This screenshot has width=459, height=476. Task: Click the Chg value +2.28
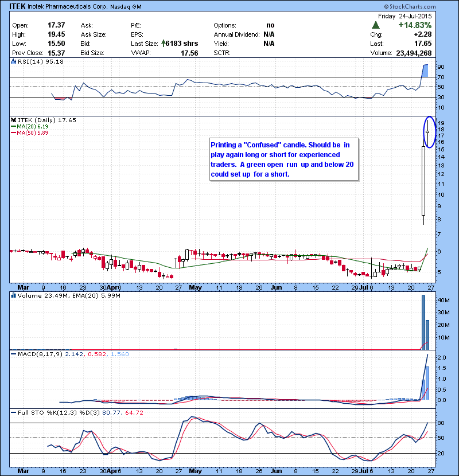(x=423, y=34)
